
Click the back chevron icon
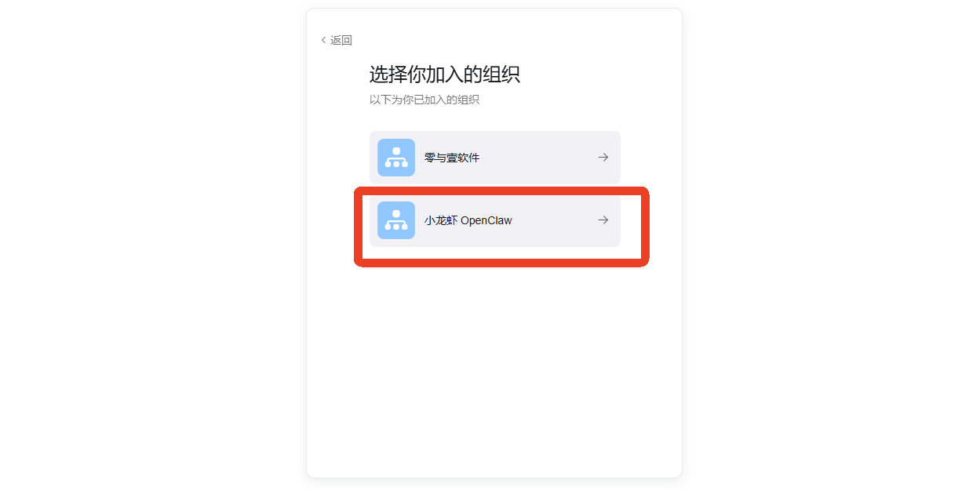click(323, 40)
